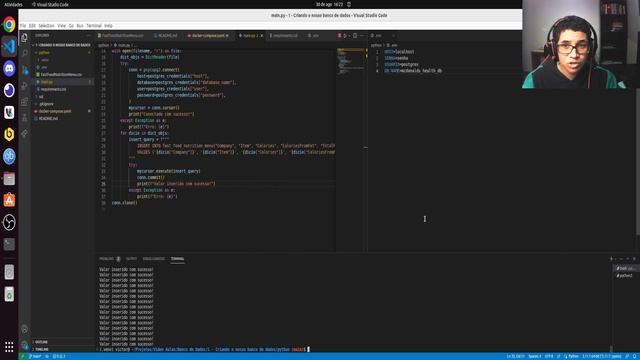
Task: Open the Source Control view
Action: (x=24, y=70)
